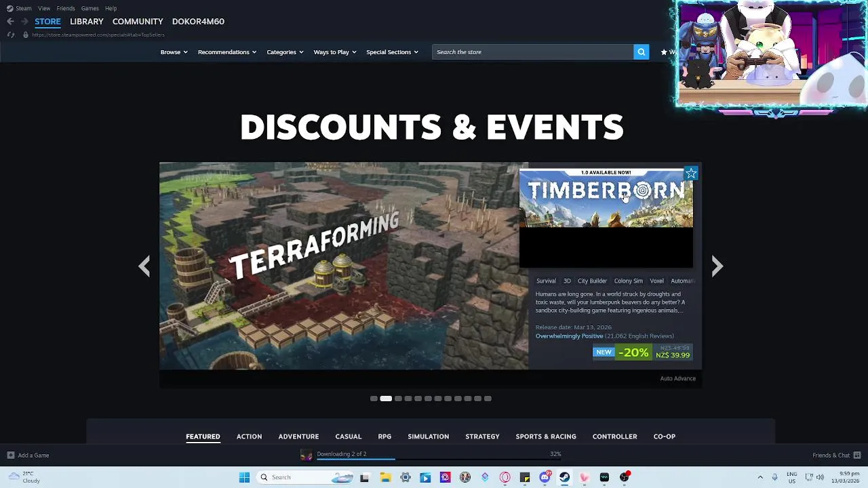
Task: Open the DOKOR4M60 profile tab
Action: click(198, 22)
